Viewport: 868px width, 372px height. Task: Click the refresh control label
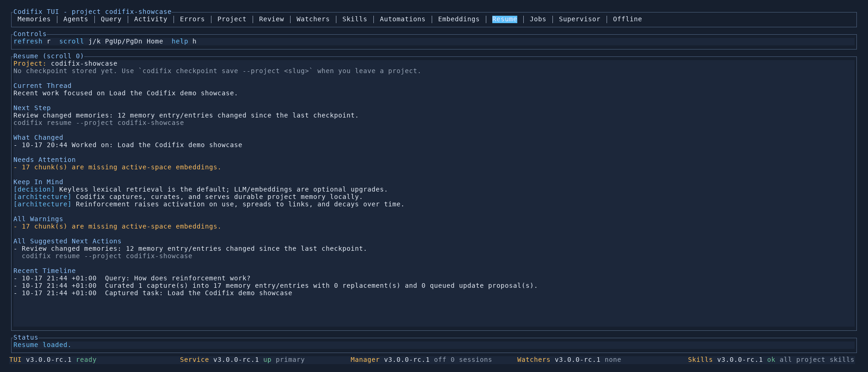click(28, 41)
